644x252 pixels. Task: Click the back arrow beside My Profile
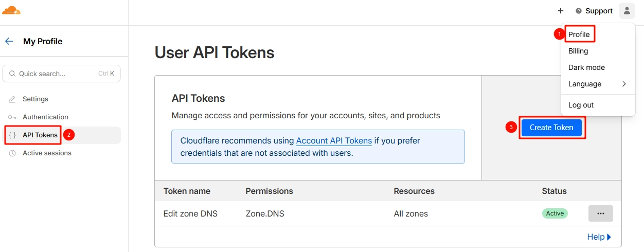(x=9, y=41)
